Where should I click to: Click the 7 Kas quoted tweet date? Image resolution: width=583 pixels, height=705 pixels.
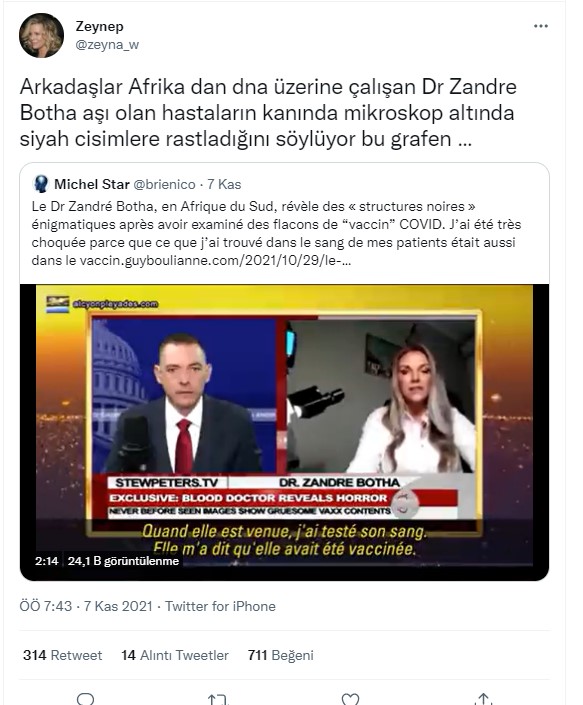click(224, 184)
